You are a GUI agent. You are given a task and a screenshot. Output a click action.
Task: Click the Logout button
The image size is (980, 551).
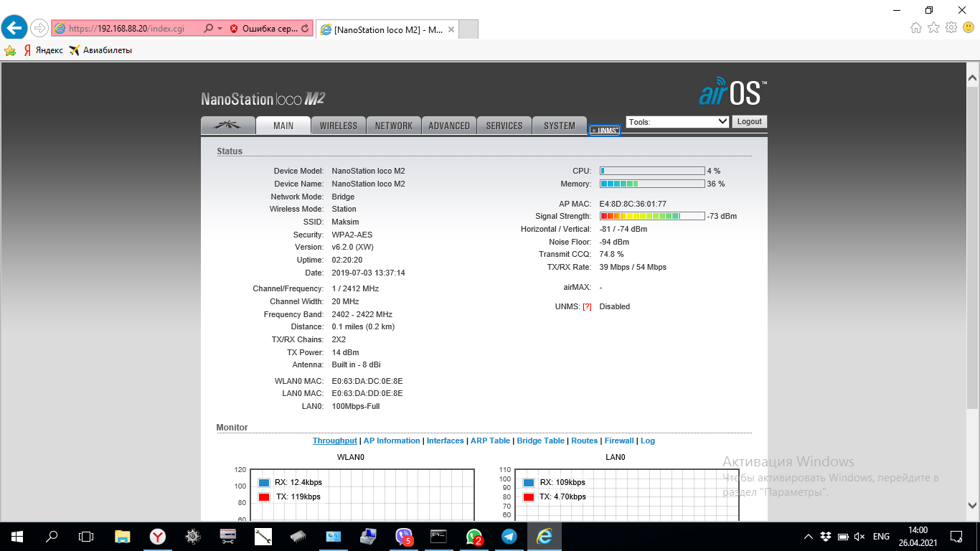(750, 122)
